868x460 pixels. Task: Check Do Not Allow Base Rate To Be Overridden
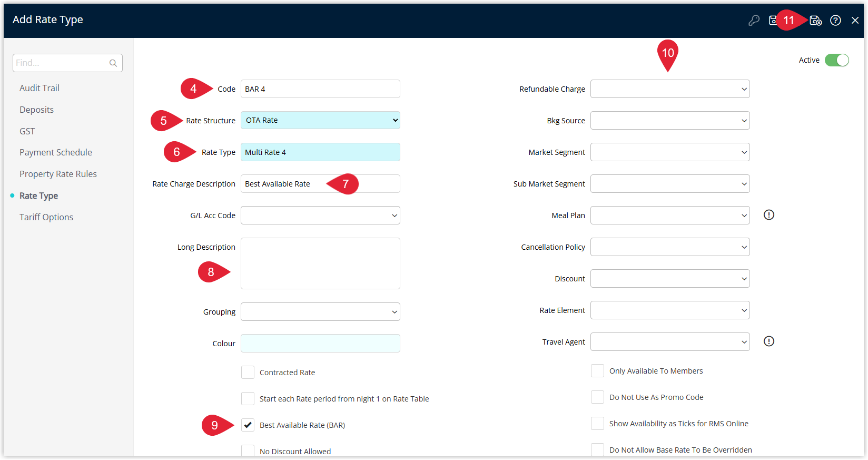(x=597, y=449)
